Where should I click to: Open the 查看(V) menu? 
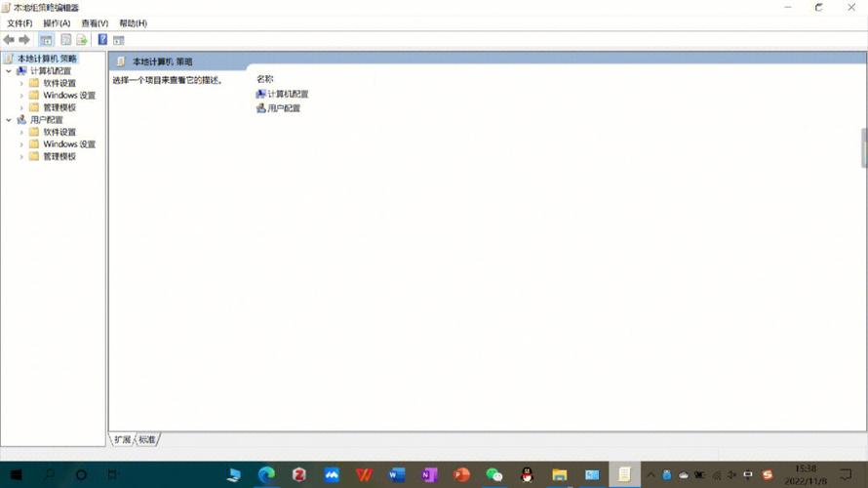click(x=95, y=23)
